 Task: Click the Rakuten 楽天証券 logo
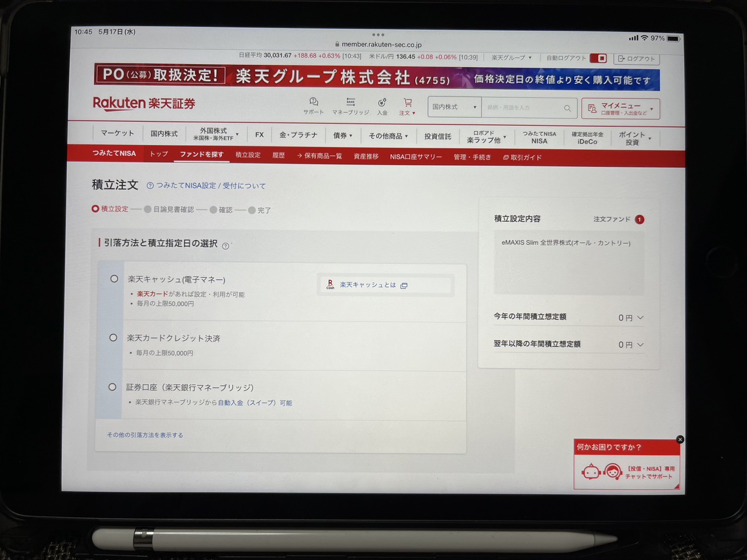pyautogui.click(x=144, y=104)
